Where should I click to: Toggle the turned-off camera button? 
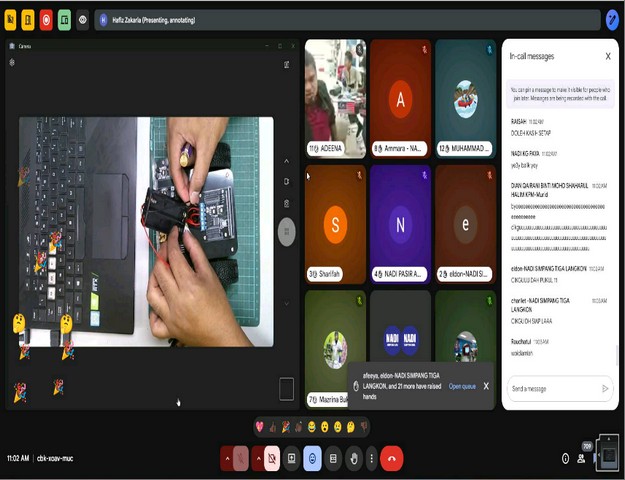pos(272,458)
